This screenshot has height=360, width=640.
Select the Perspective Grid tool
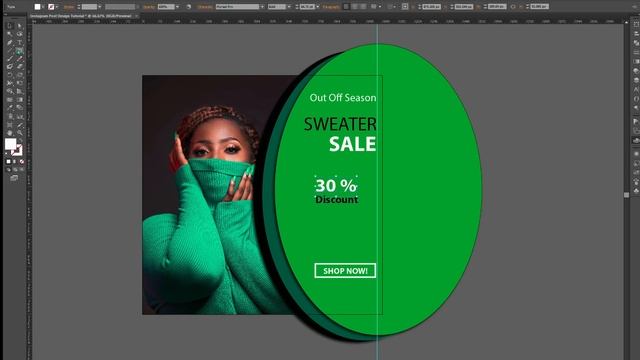pos(20,91)
